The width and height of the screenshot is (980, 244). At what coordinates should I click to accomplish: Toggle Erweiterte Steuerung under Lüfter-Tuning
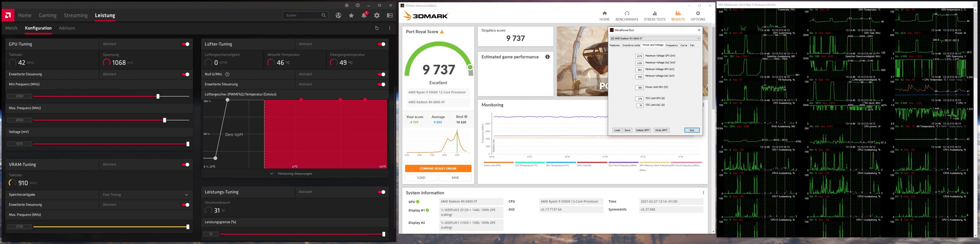pos(382,84)
